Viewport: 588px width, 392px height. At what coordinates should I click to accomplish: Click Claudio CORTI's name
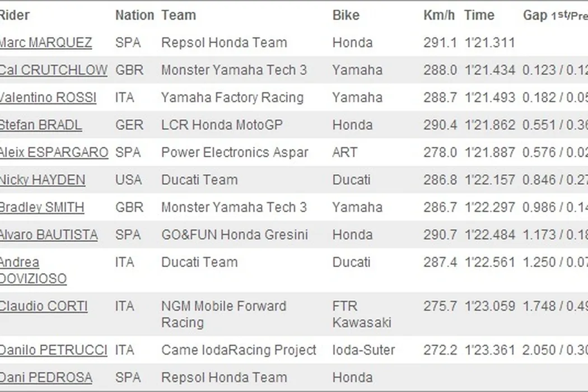tap(43, 306)
